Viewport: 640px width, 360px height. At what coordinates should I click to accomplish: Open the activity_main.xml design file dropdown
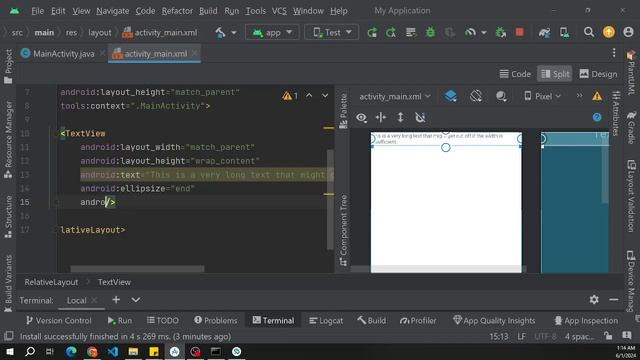point(395,96)
